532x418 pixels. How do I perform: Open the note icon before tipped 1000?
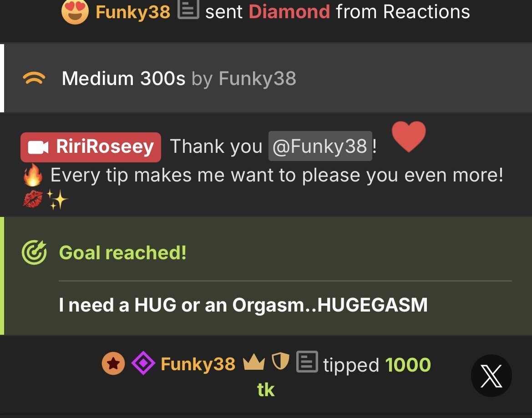pyautogui.click(x=307, y=362)
